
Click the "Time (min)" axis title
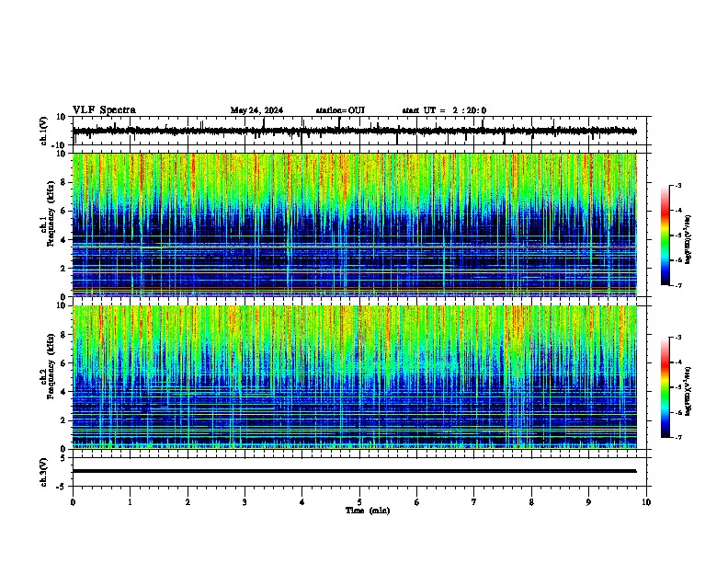(368, 511)
